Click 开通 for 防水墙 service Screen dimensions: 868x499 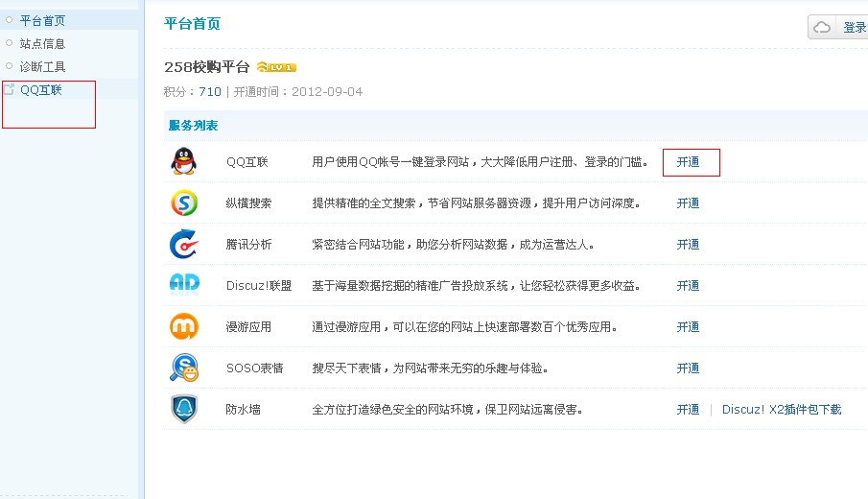[688, 410]
